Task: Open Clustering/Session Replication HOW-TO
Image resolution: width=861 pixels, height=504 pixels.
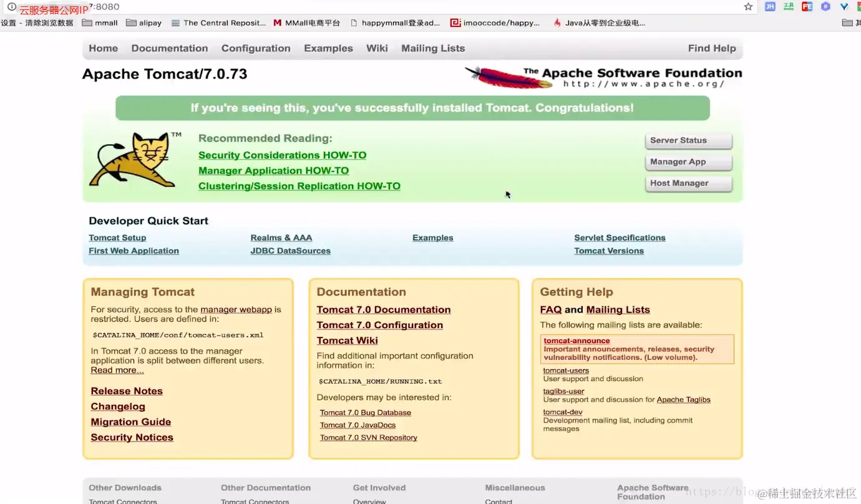Action: point(299,186)
